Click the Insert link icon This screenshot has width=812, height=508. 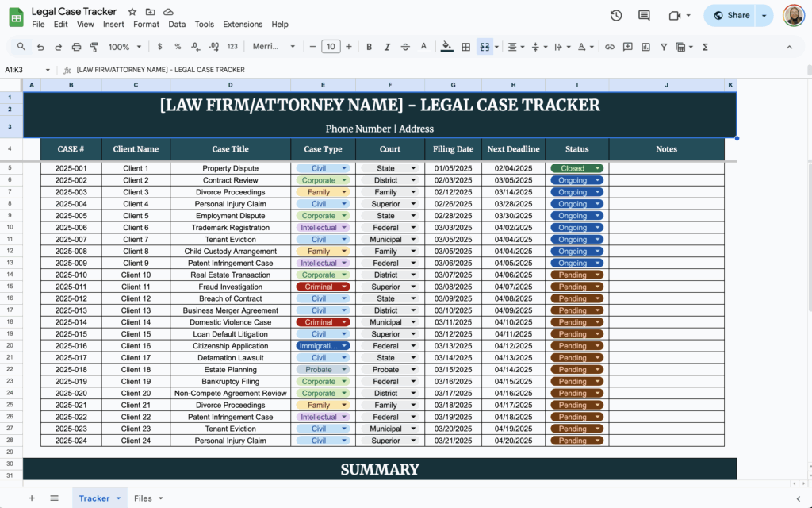point(609,47)
